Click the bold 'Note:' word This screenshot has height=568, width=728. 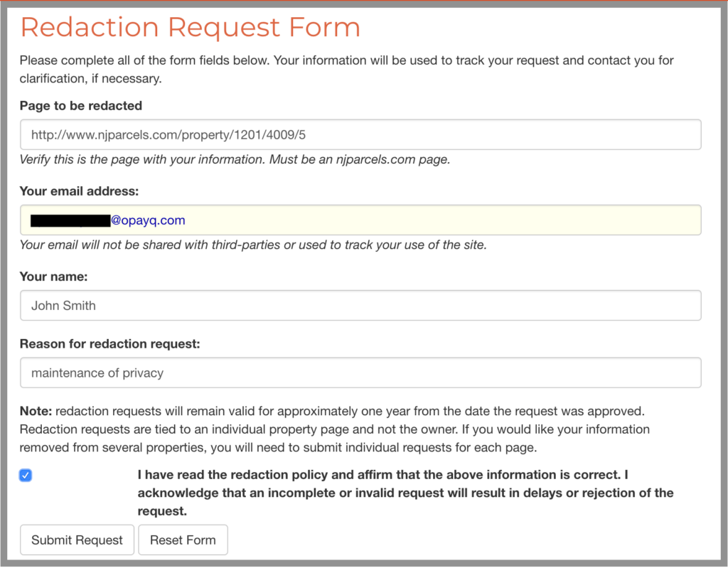36,412
